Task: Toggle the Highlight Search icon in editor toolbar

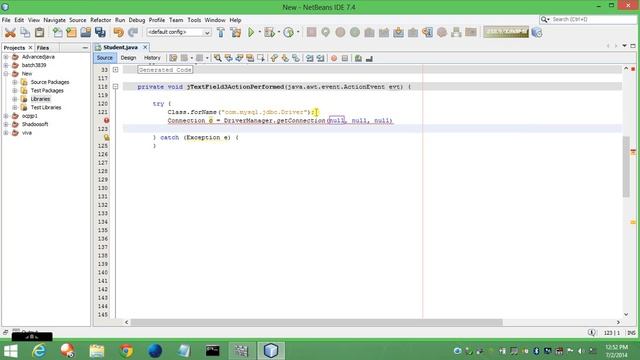Action: pyautogui.click(x=250, y=58)
